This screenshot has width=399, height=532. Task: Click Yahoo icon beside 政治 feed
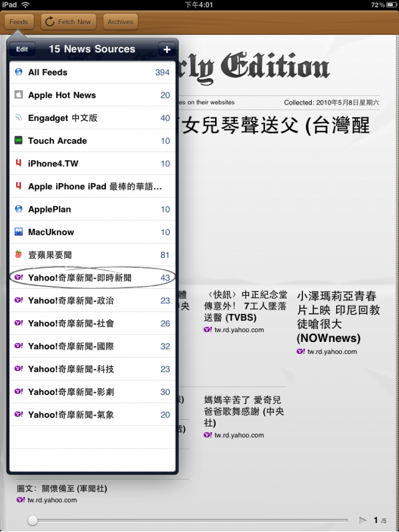pos(19,300)
